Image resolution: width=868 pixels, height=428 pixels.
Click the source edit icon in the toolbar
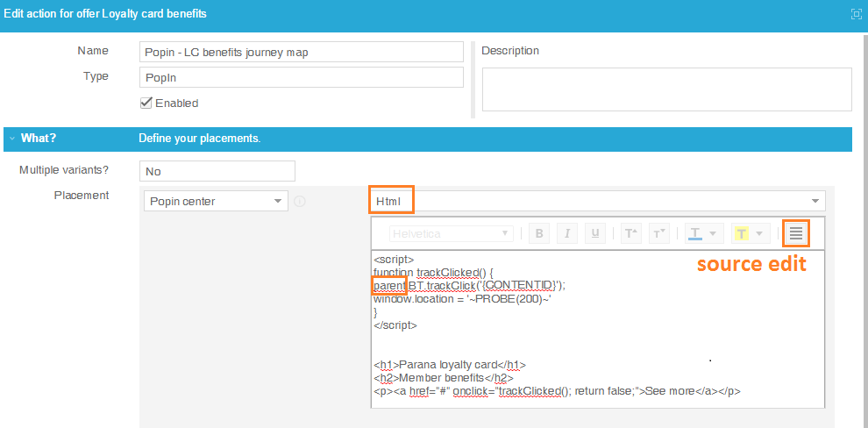[x=796, y=233]
